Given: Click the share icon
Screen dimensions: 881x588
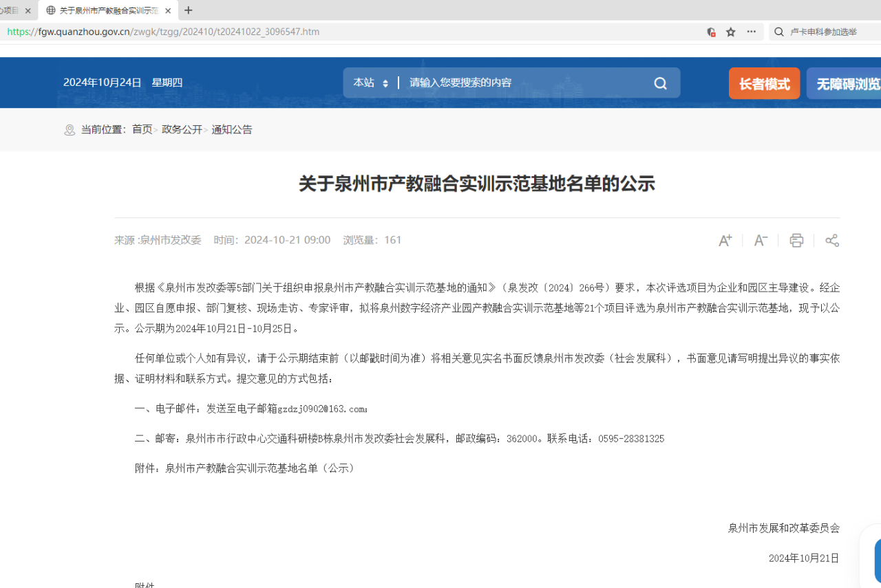Looking at the screenshot, I should [x=832, y=240].
